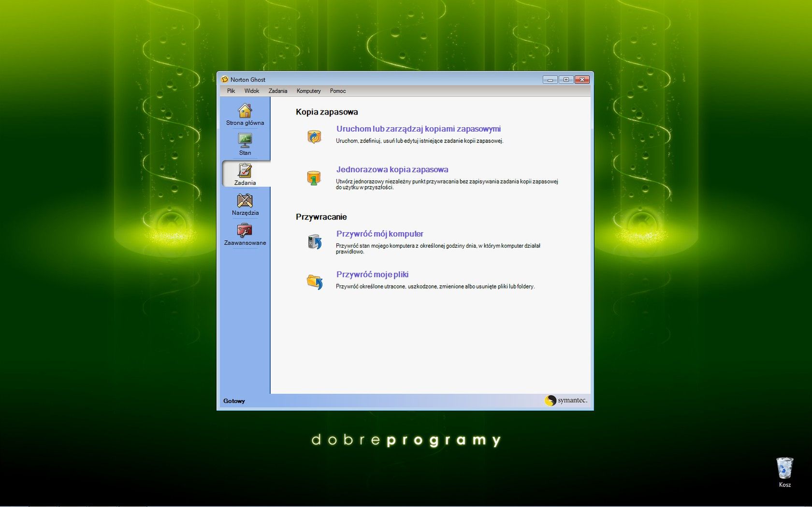The height and width of the screenshot is (507, 812).
Task: Click Uruchom lub zarządzaj kopiami zapasowymi link
Action: 419,129
